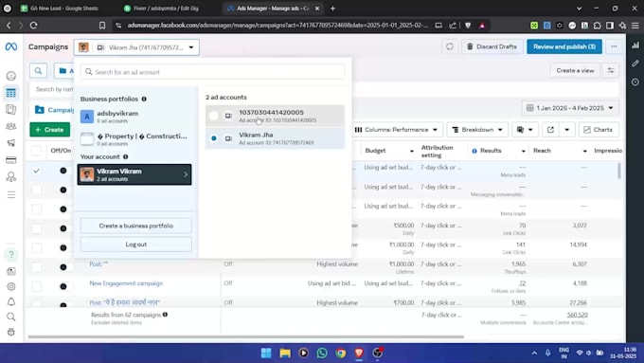644x363 pixels.
Task: Check the Post: "" campaign row checkbox
Action: [x=36, y=267]
